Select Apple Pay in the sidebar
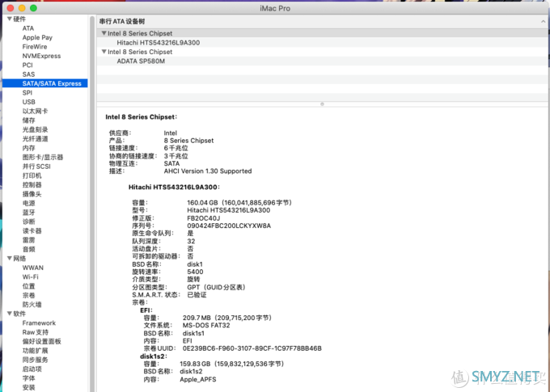Screen dimensions: 550x392 [x=37, y=37]
